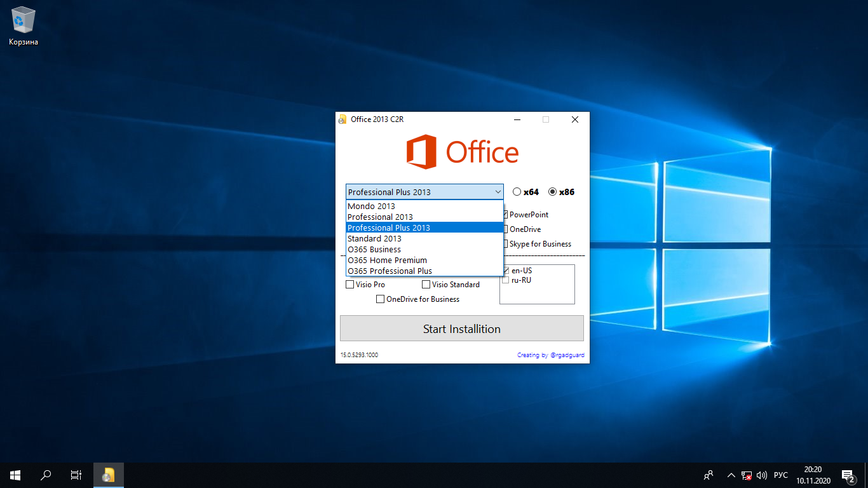Close the Office 2013 C2R window
The image size is (868, 488).
click(x=575, y=119)
